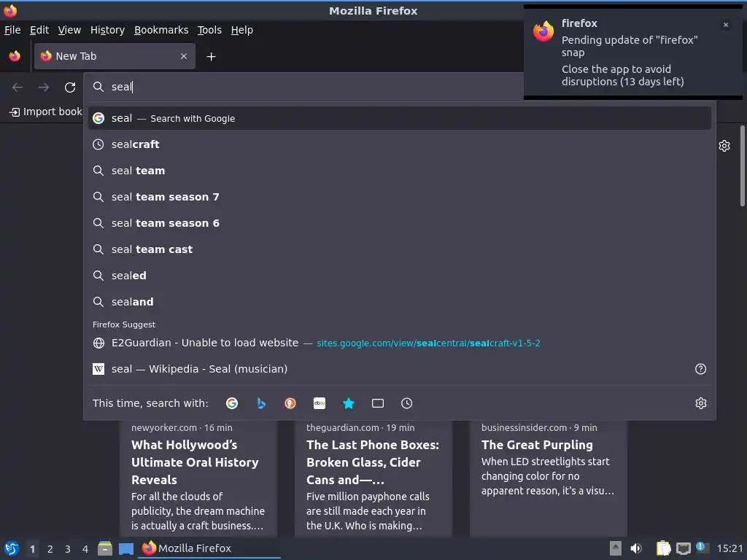The height and width of the screenshot is (560, 747).
Task: Pick the 'seal team' suggestion
Action: tap(399, 171)
